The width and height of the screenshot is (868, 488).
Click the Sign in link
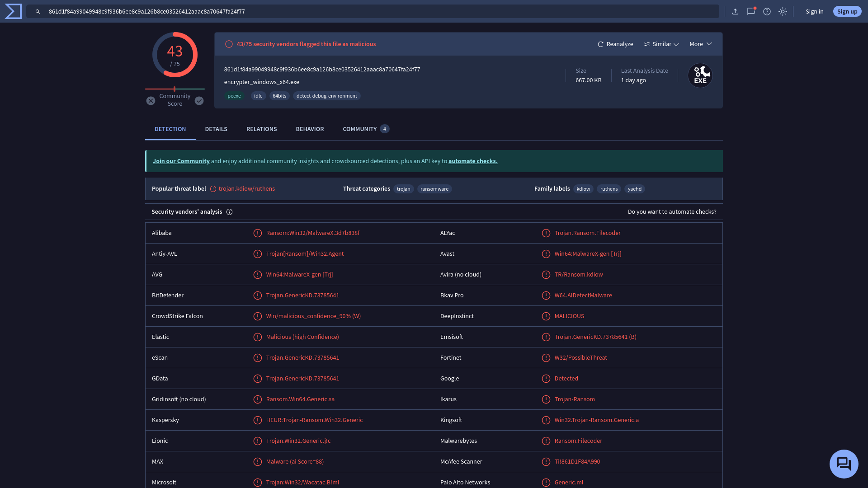pos(814,12)
